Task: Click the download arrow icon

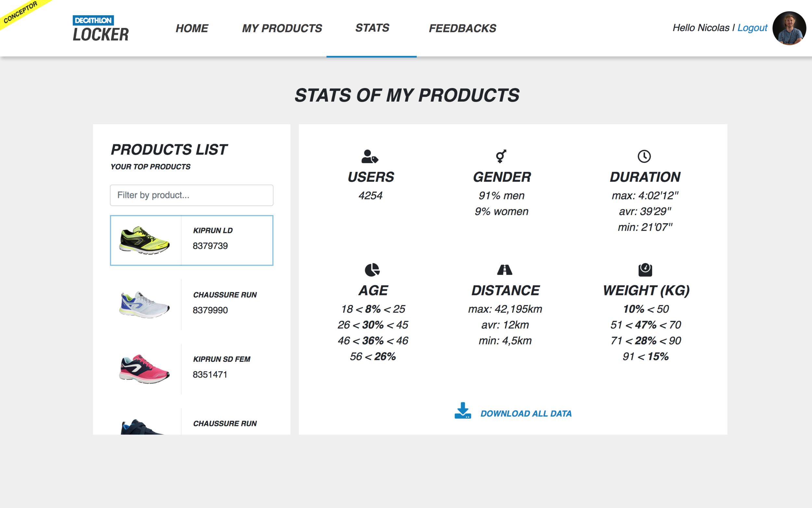Action: 463,410
